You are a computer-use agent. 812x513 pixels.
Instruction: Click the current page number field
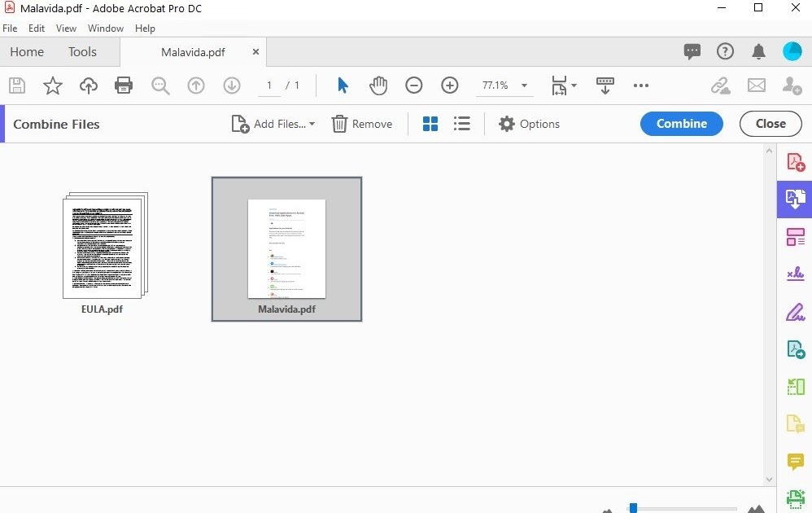[269, 85]
